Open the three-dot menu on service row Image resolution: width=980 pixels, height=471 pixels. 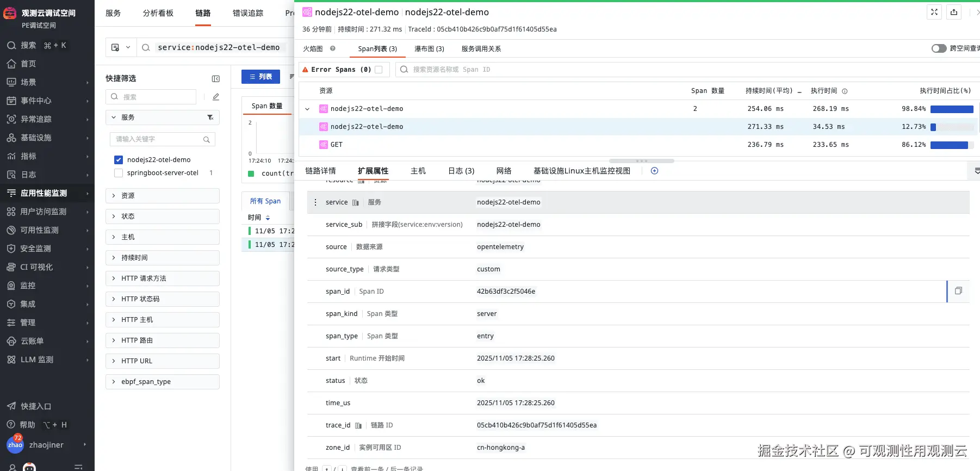click(x=315, y=202)
